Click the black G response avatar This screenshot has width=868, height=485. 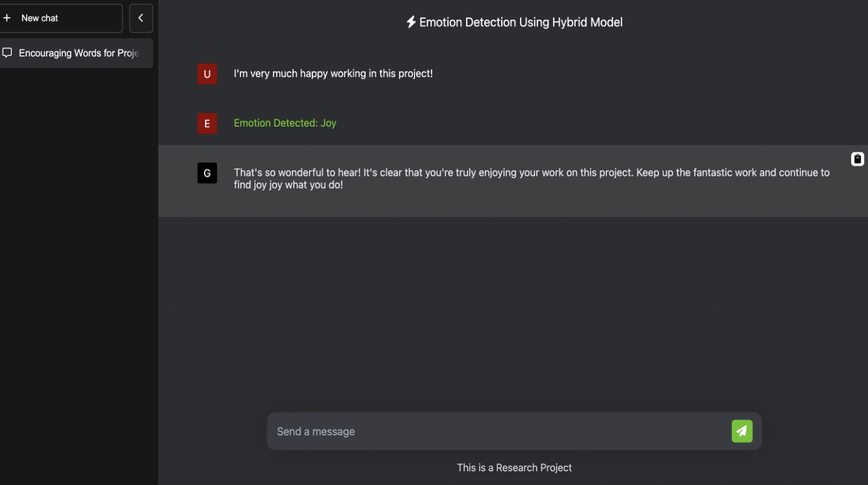(x=207, y=173)
